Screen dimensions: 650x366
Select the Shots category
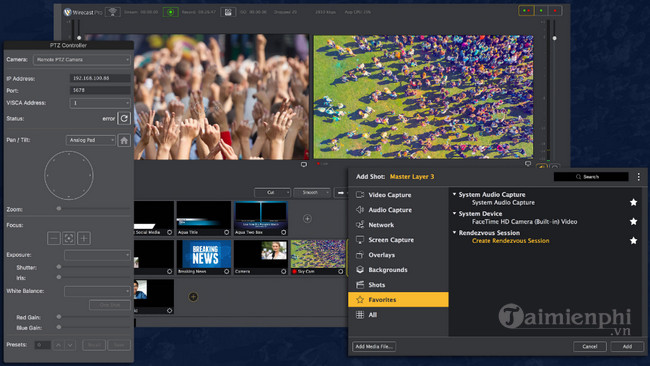[398, 285]
